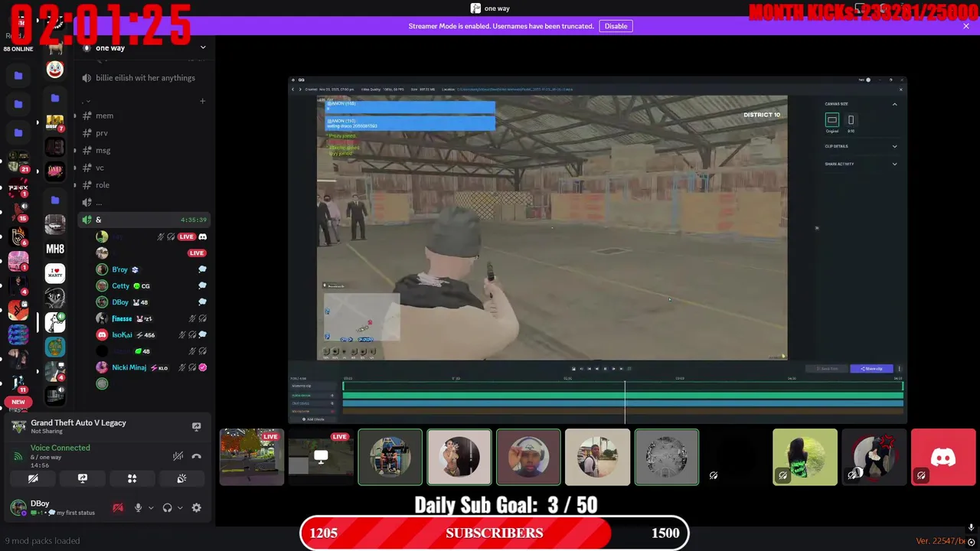Collapse the clip editor side panel arrow
The height and width of the screenshot is (551, 980).
coord(816,228)
